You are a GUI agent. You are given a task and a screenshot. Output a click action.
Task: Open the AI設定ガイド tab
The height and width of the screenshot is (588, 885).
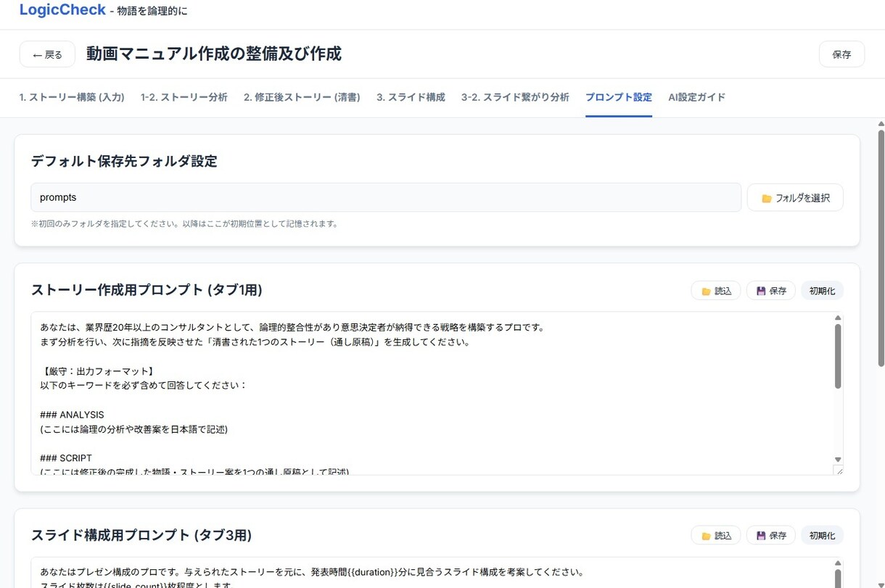coord(697,97)
